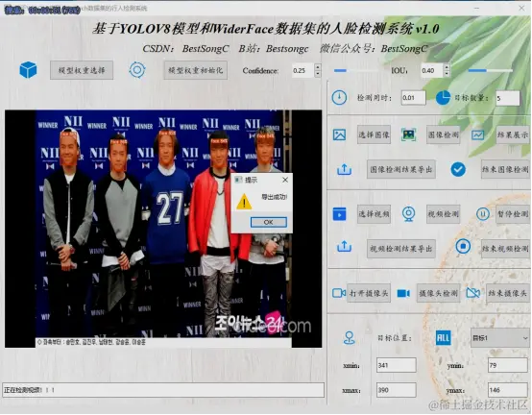Click the blue ALL icon
Image resolution: width=532 pixels, height=415 pixels.
[x=443, y=338]
